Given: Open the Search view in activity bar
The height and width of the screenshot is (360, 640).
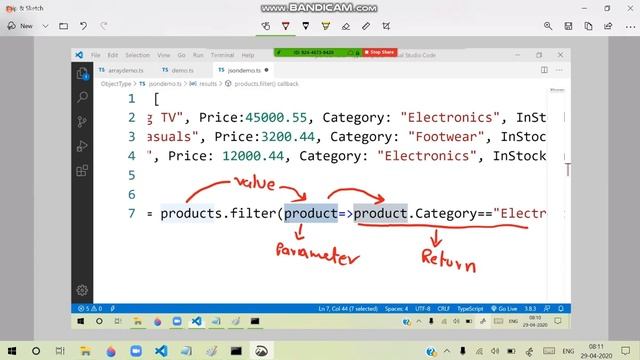Looking at the screenshot, I should tap(82, 97).
